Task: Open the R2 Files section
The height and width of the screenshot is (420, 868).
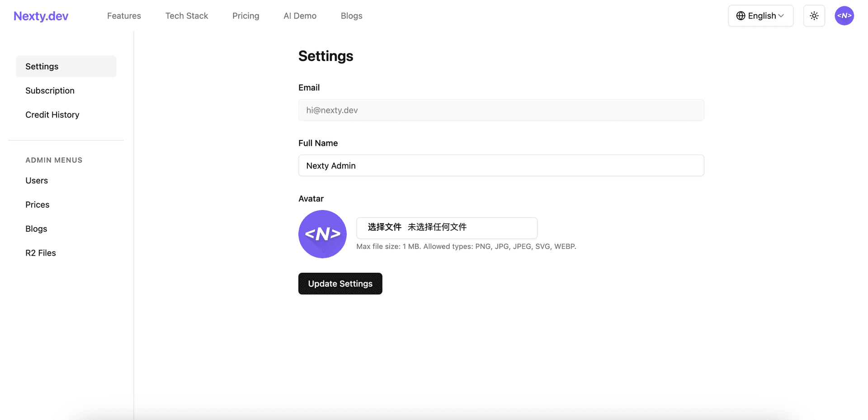Action: coord(40,253)
